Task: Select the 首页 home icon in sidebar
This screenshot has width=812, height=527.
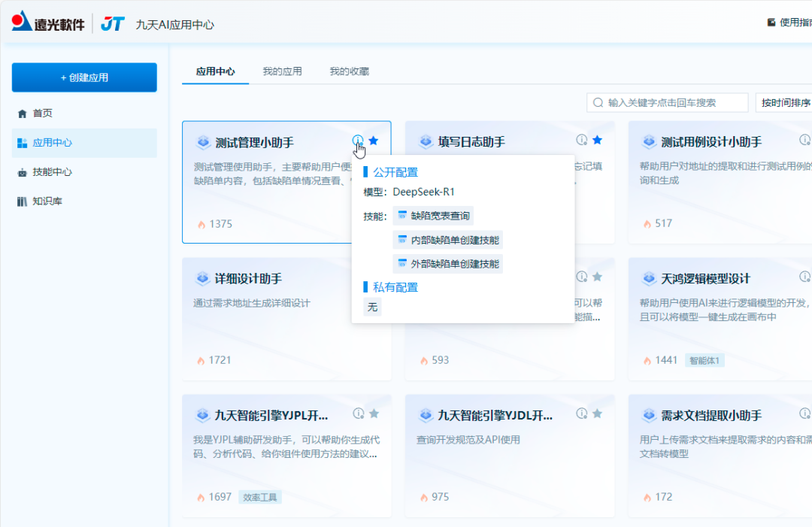Action: tap(23, 113)
